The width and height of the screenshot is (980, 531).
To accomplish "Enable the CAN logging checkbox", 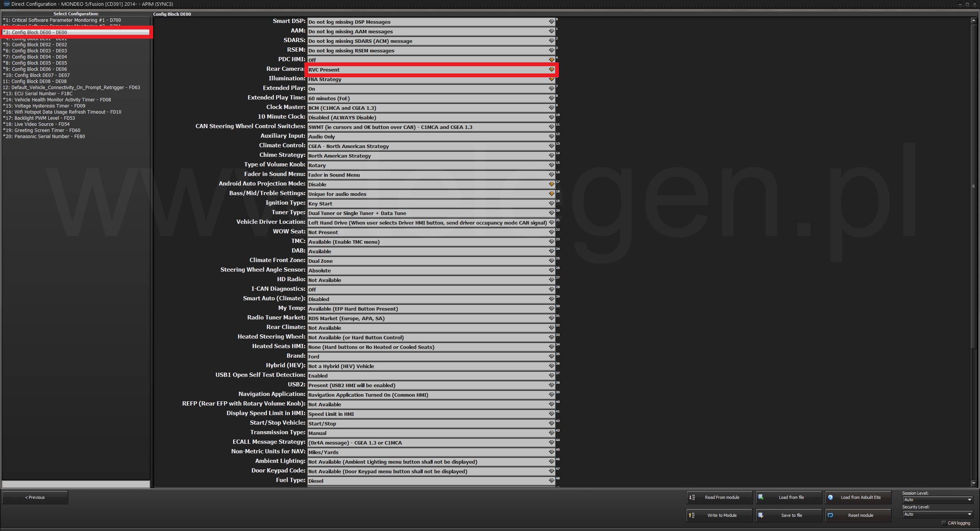I will tap(944, 523).
